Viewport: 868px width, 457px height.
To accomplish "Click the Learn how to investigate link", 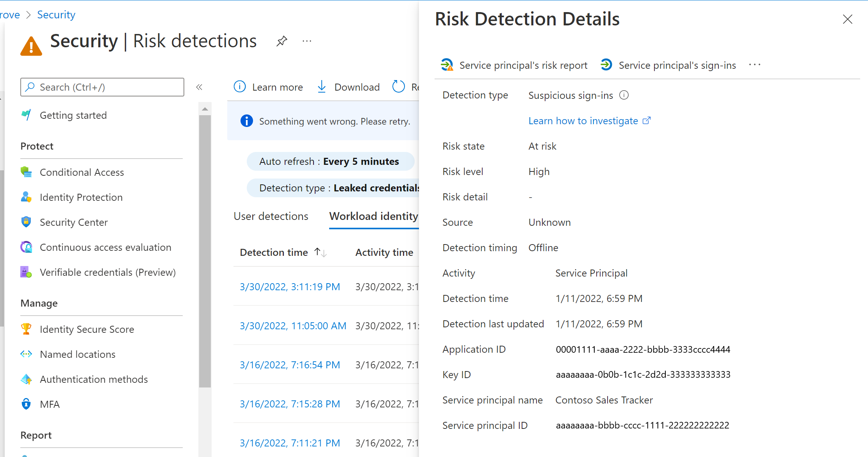I will pos(589,121).
